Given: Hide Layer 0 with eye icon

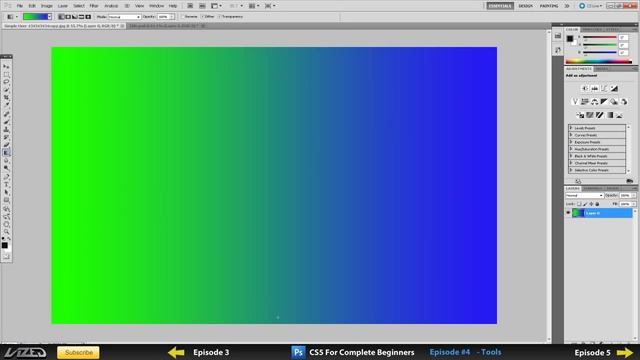Looking at the screenshot, I should click(568, 213).
